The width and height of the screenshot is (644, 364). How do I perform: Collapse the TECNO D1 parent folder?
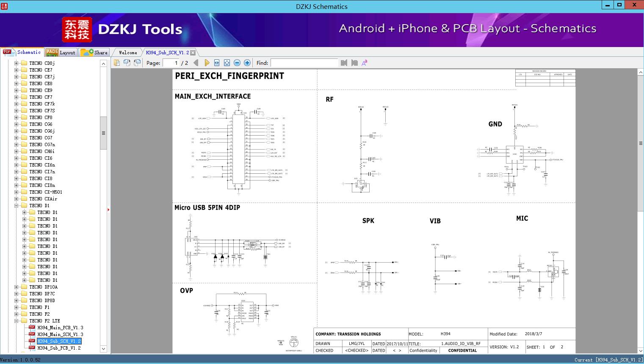(16, 206)
